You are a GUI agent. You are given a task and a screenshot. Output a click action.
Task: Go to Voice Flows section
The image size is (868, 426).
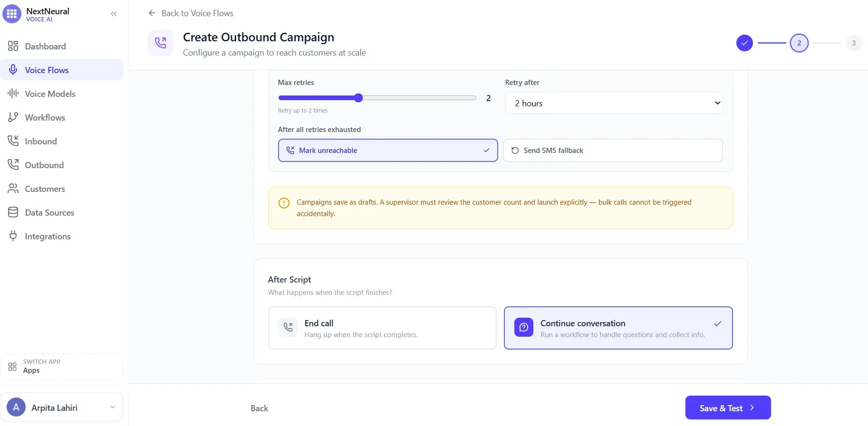(x=62, y=70)
